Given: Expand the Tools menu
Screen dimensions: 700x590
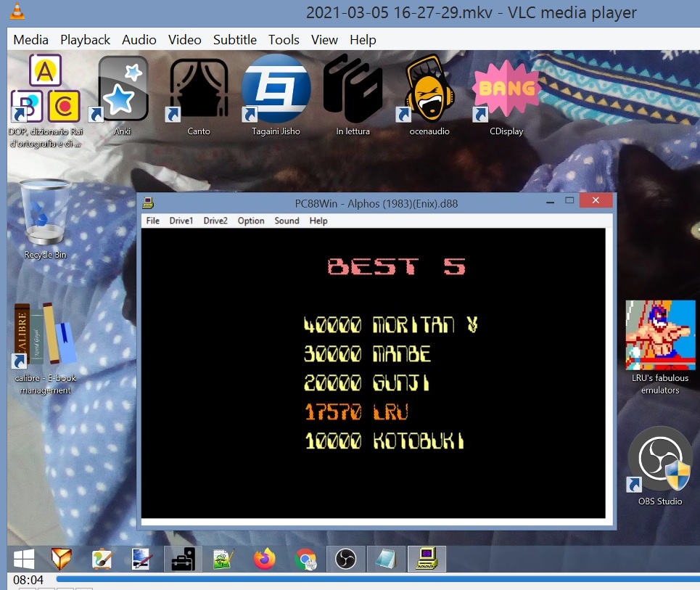Looking at the screenshot, I should (x=284, y=40).
